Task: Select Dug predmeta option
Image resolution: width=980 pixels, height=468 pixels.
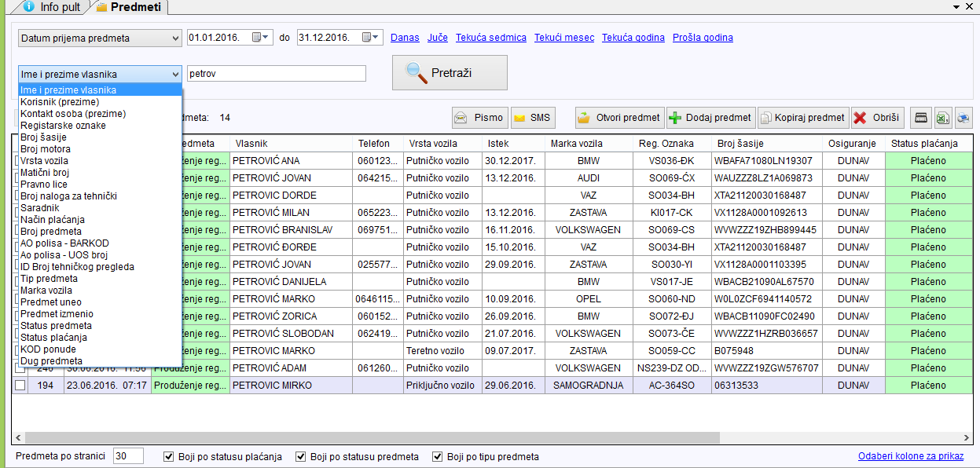Action: pyautogui.click(x=100, y=361)
